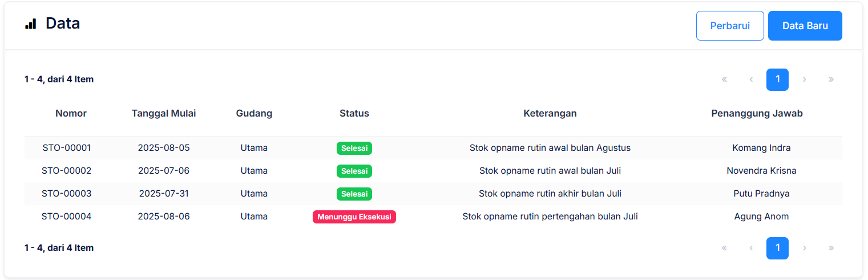Open the STO-00001 row

click(67, 148)
